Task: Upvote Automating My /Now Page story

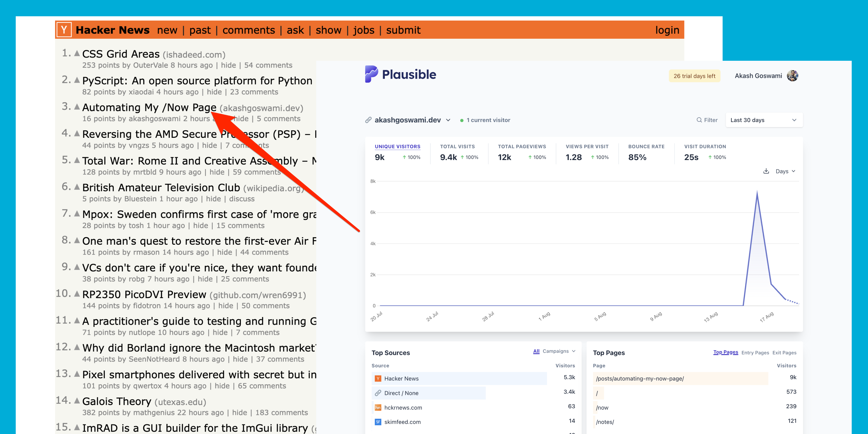Action: tap(77, 107)
